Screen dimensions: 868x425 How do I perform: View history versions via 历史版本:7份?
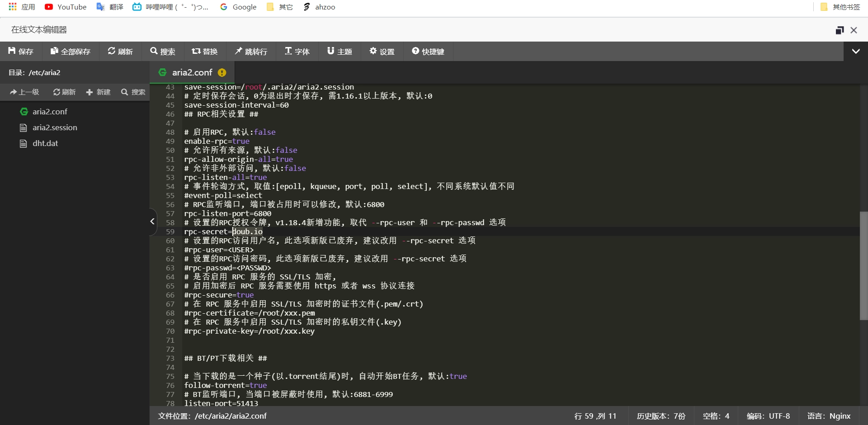point(661,416)
